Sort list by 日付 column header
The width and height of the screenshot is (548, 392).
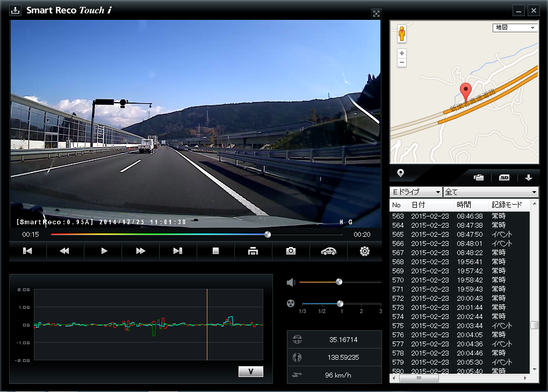[x=430, y=205]
